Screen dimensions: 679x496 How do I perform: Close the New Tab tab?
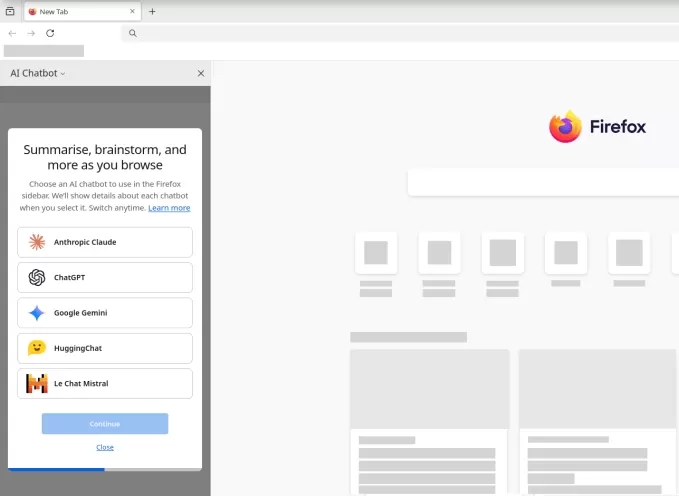point(132,11)
